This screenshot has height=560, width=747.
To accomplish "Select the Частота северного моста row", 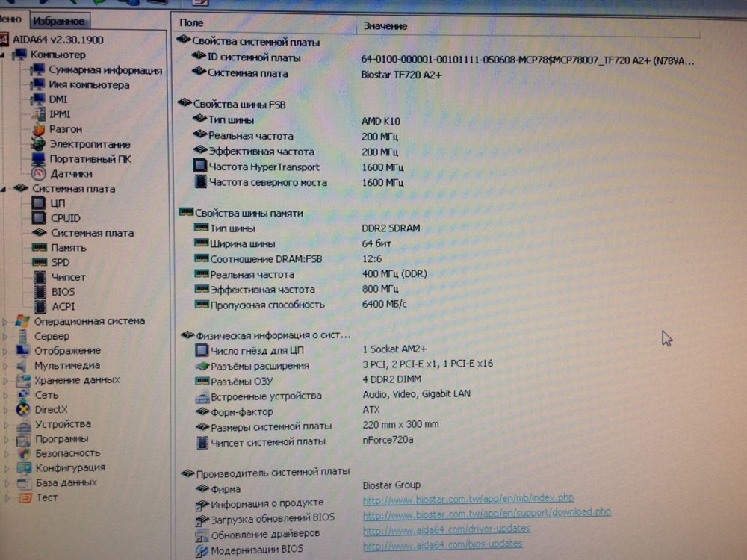I will (299, 182).
